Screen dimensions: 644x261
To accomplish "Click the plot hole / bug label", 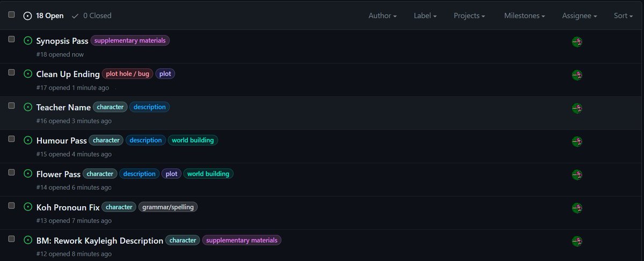I will pyautogui.click(x=128, y=74).
